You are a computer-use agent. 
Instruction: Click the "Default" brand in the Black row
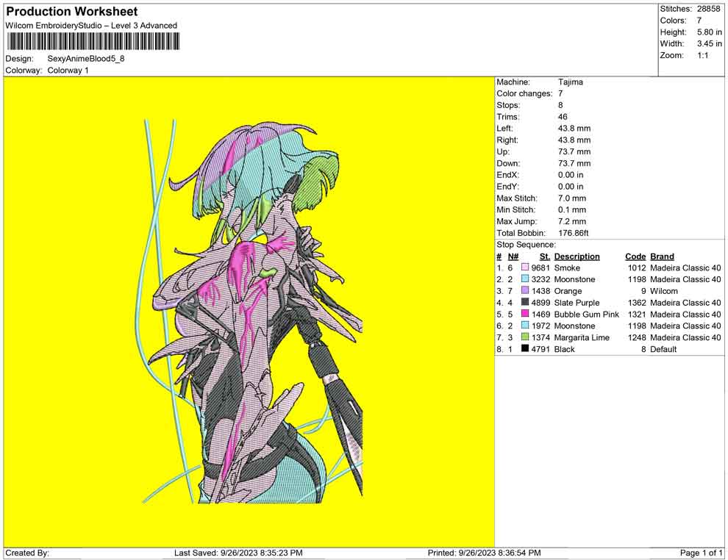point(663,349)
